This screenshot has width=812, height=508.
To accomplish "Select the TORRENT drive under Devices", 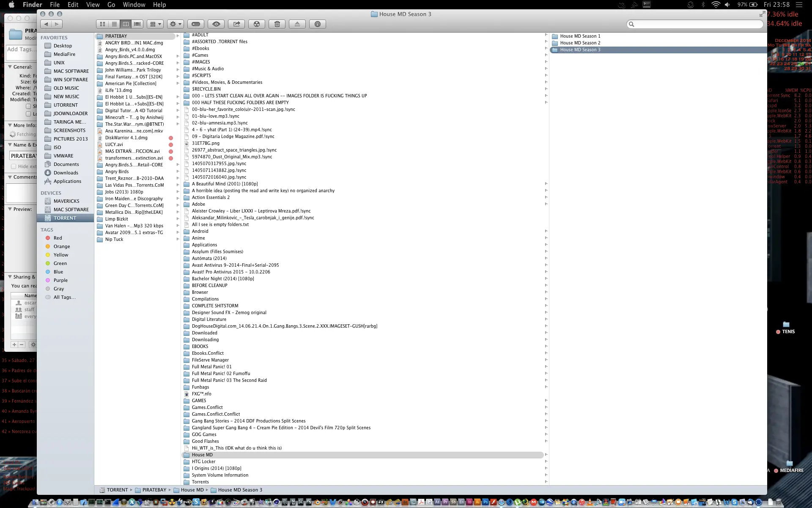I will [65, 218].
